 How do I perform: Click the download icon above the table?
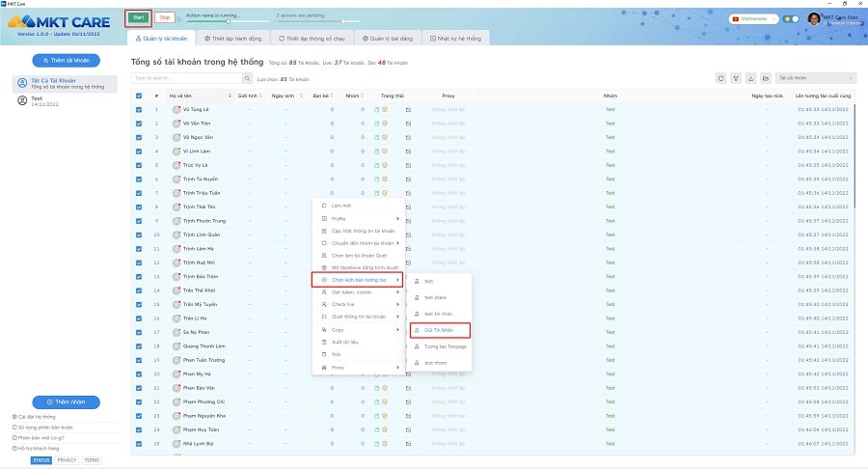pyautogui.click(x=750, y=78)
